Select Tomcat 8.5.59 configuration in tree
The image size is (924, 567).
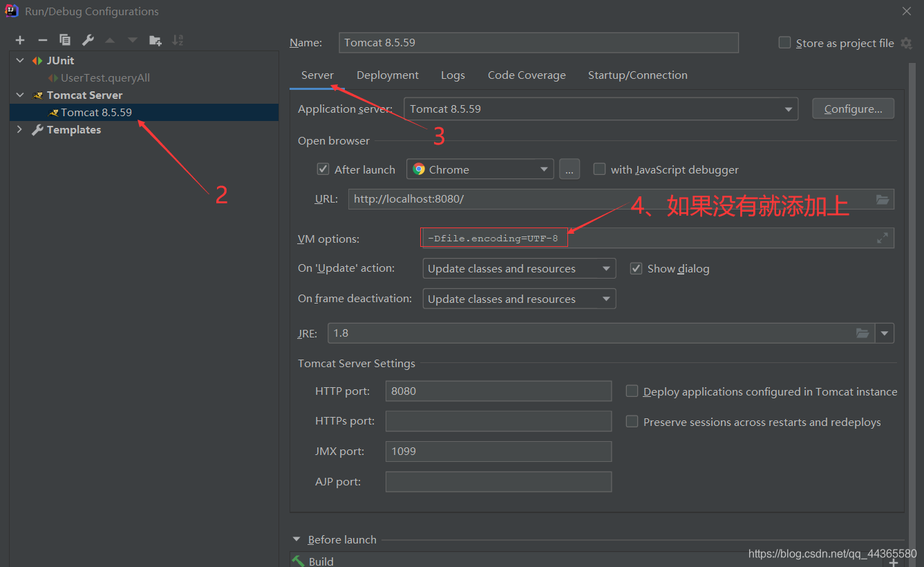click(x=144, y=113)
